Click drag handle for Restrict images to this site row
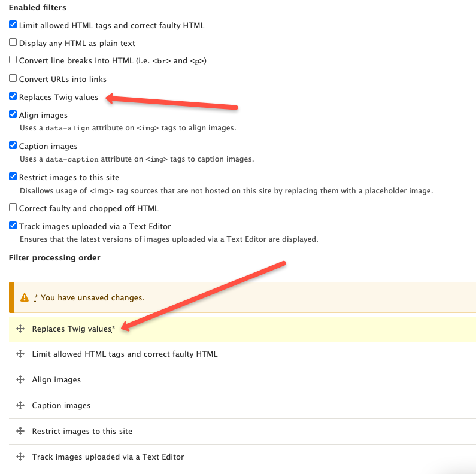The width and height of the screenshot is (476, 474). pos(20,431)
